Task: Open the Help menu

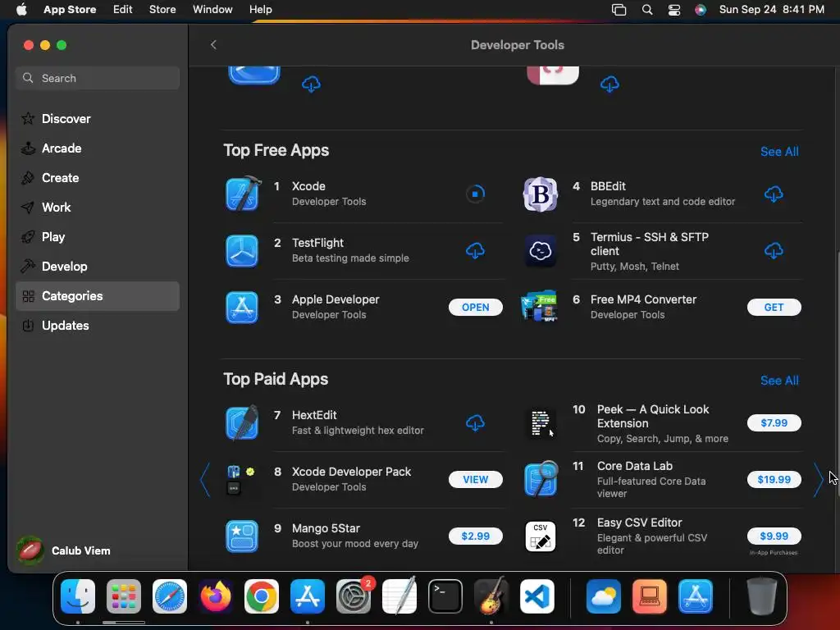Action: [260, 9]
